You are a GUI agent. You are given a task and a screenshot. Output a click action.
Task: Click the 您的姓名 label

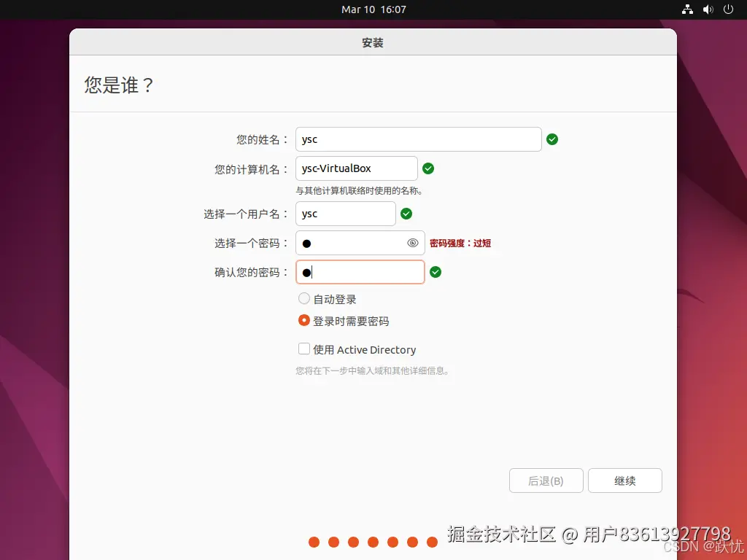tap(263, 139)
